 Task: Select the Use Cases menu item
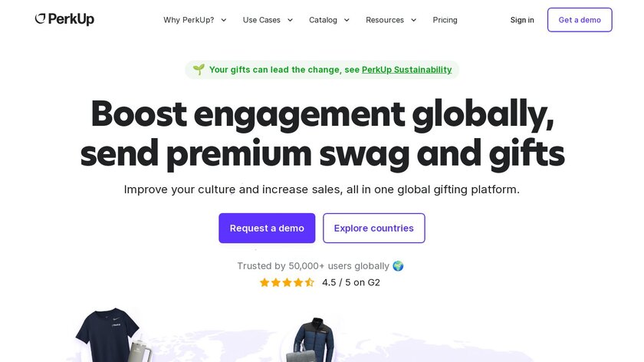(261, 20)
